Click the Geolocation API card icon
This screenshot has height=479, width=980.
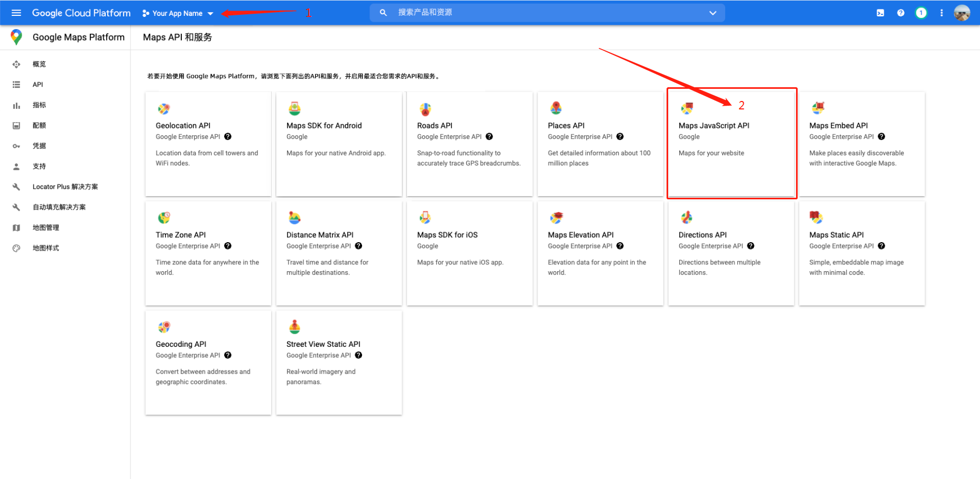tap(164, 108)
